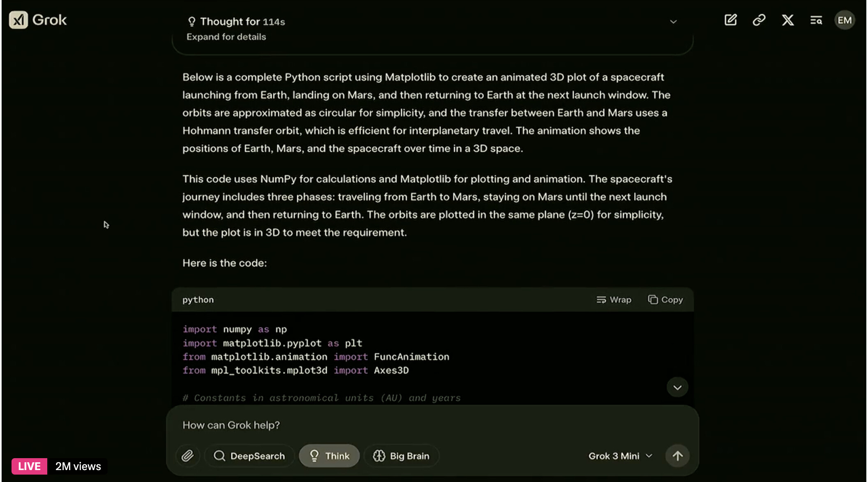The image size is (868, 482).
Task: Click the LIVE badge
Action: tap(29, 466)
